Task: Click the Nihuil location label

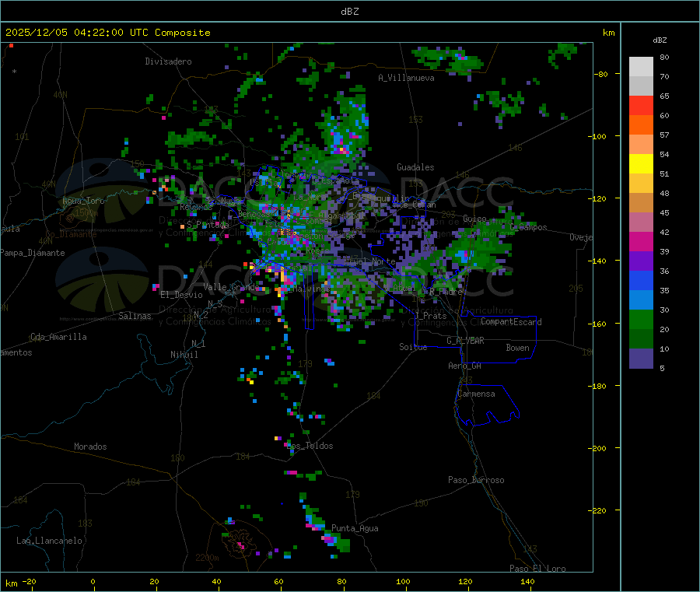Action: click(184, 355)
